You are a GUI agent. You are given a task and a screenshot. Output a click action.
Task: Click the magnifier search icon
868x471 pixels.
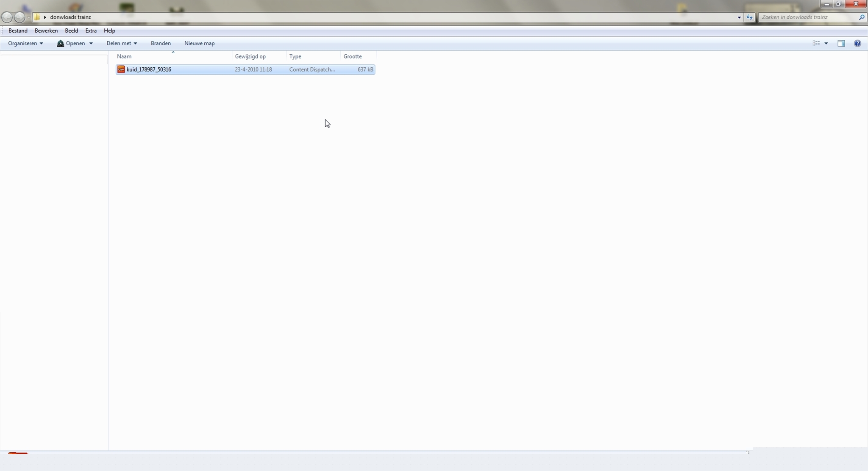coord(861,17)
